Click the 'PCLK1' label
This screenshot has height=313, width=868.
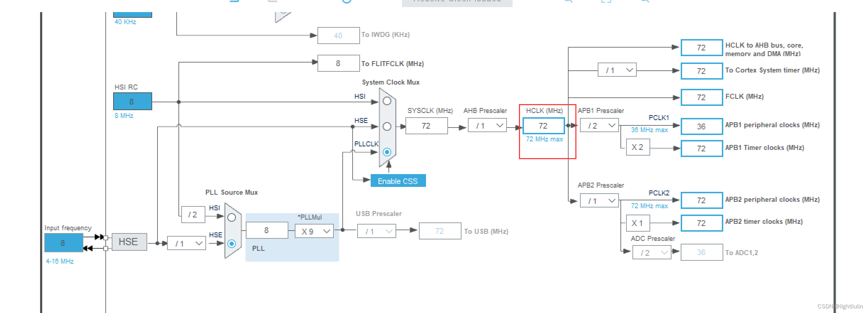pos(659,118)
